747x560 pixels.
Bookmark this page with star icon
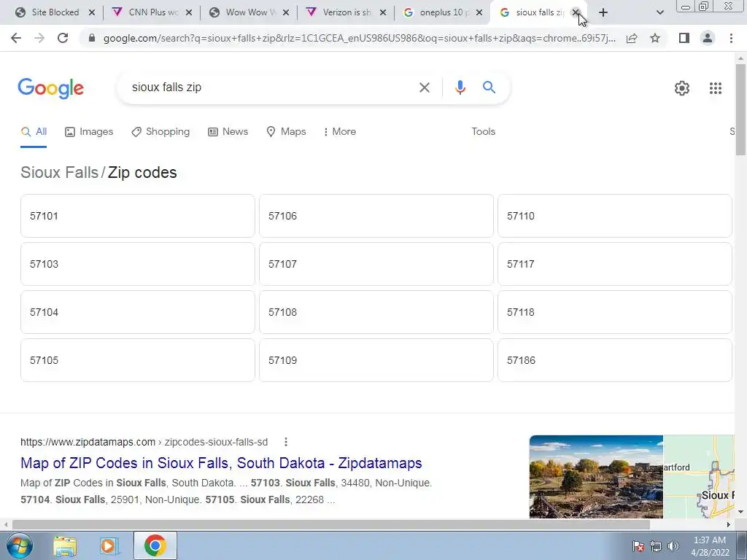coord(655,38)
